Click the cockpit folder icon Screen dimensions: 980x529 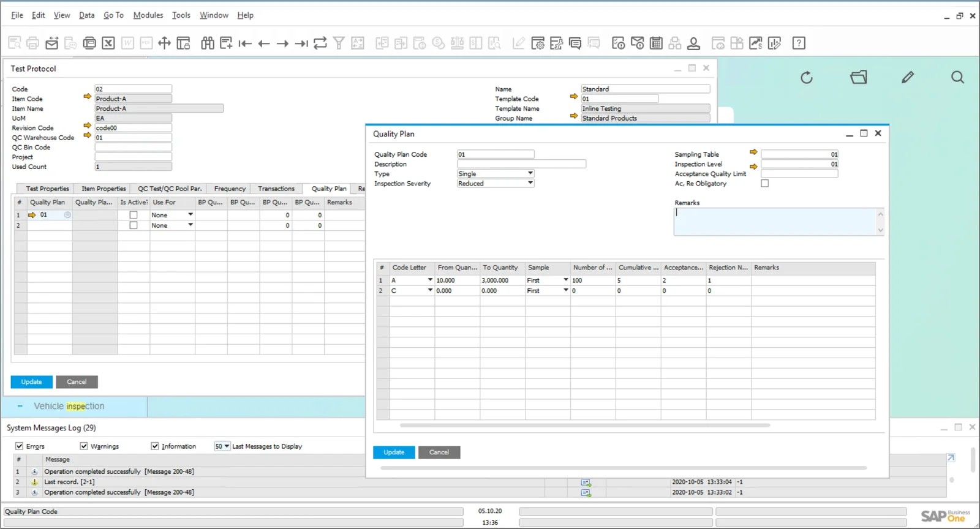859,77
